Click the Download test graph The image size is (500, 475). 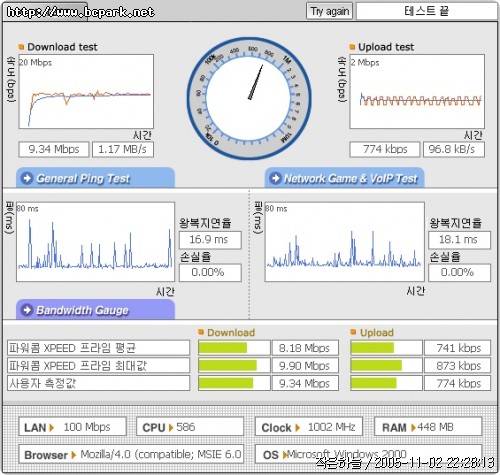(x=86, y=92)
